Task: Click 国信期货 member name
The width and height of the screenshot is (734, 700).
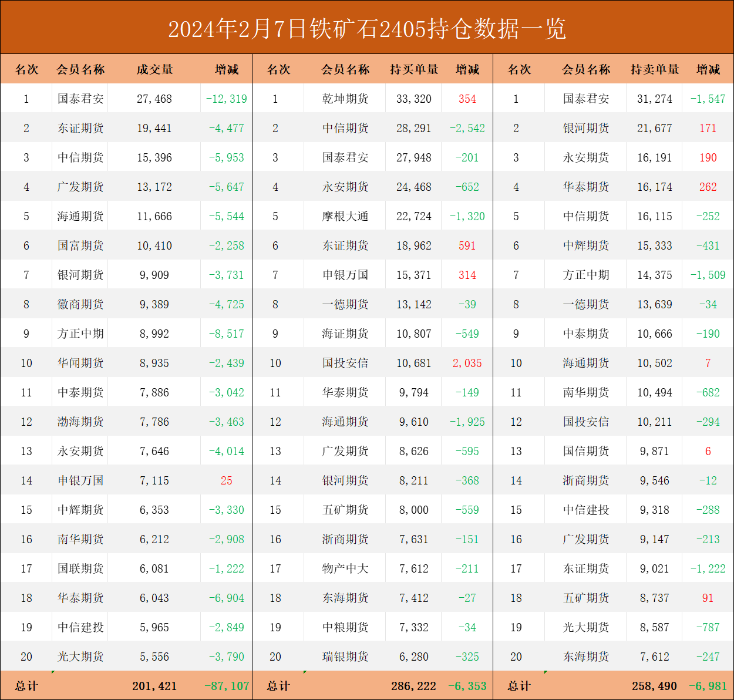Action: click(586, 451)
